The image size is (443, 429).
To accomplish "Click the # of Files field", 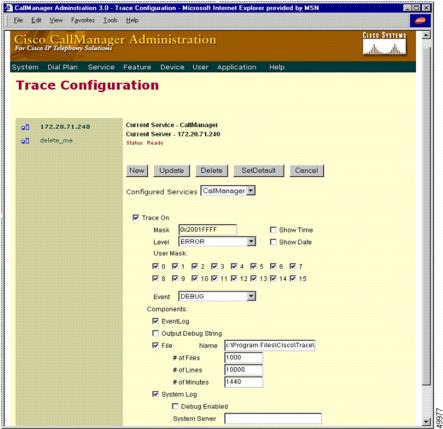I will pyautogui.click(x=243, y=358).
